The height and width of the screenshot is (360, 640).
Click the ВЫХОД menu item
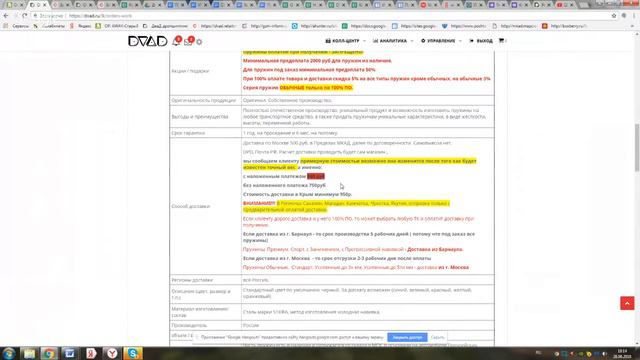click(x=481, y=41)
